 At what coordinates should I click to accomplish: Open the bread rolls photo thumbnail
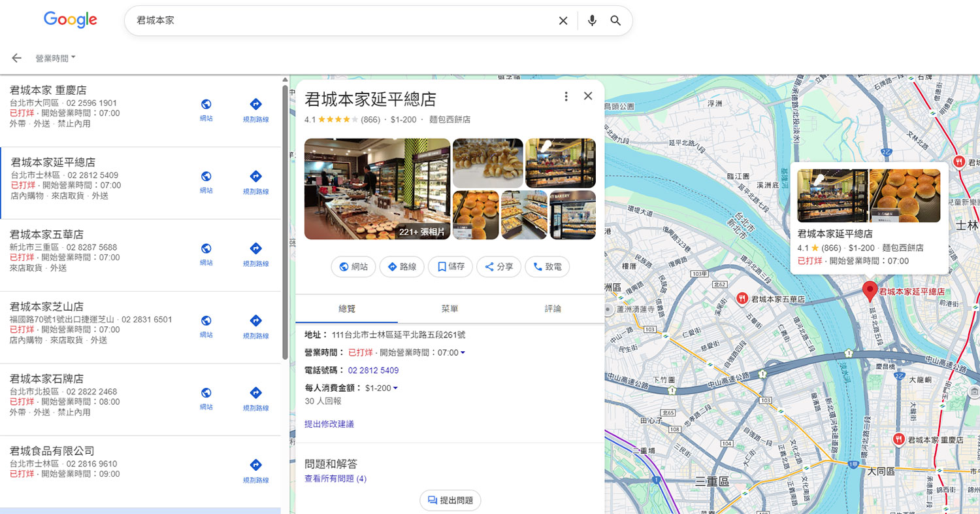488,163
